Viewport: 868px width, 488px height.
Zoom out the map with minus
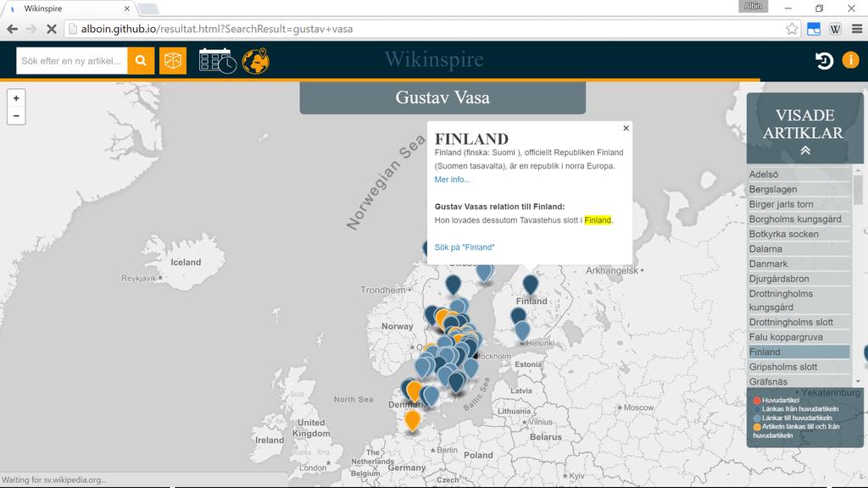(16, 115)
